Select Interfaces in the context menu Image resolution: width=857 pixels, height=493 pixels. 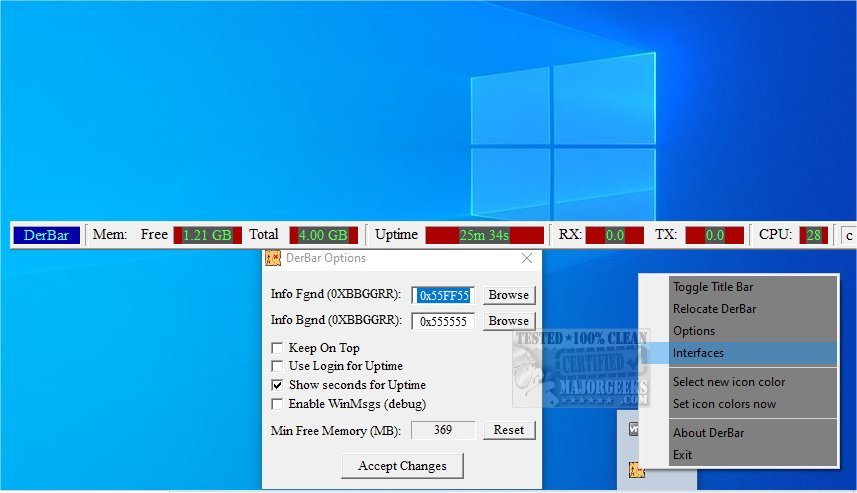click(753, 353)
